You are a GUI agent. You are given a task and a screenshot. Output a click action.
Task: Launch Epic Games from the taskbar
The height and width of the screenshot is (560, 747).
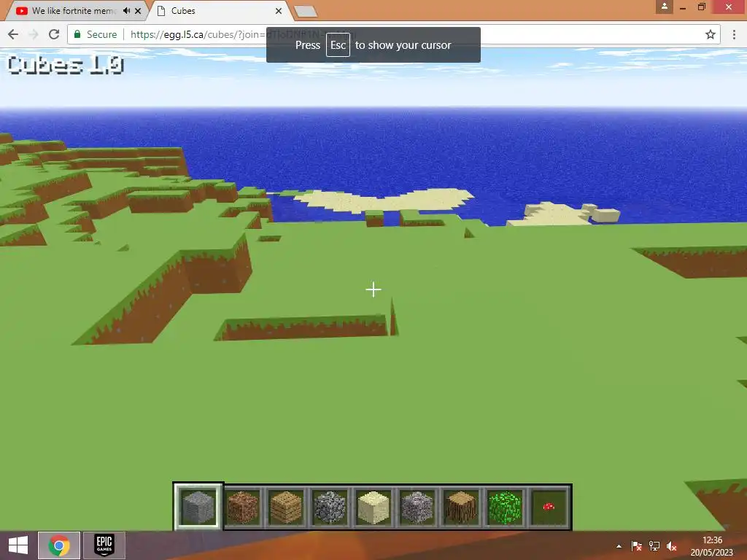104,545
